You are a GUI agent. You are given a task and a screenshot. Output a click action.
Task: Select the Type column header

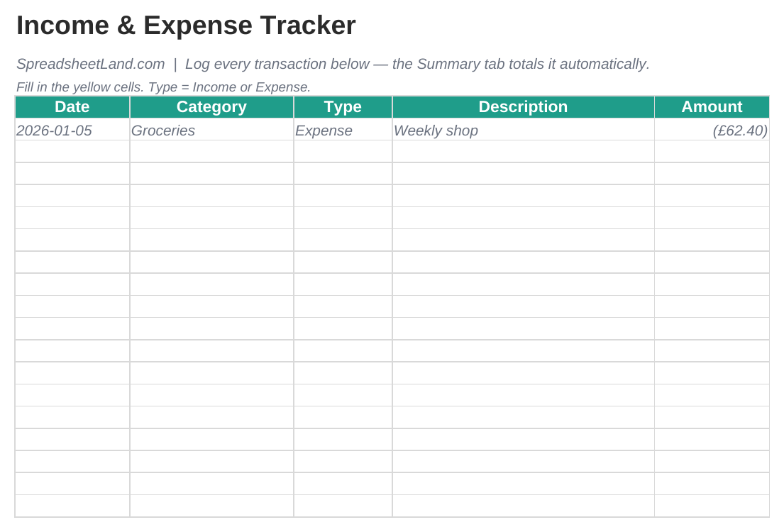[x=343, y=107]
